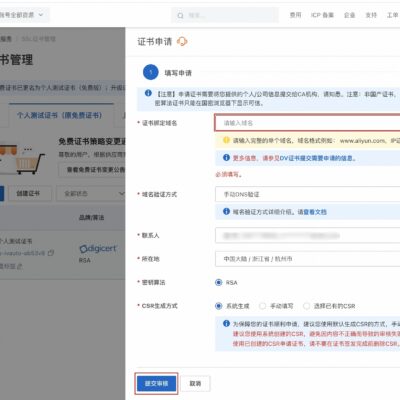Click the 证书绑定域名 input field

point(307,123)
